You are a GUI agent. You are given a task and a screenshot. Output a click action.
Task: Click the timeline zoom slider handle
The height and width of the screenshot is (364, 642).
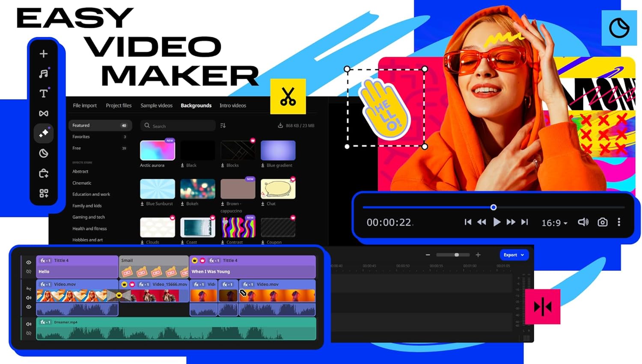coord(457,255)
